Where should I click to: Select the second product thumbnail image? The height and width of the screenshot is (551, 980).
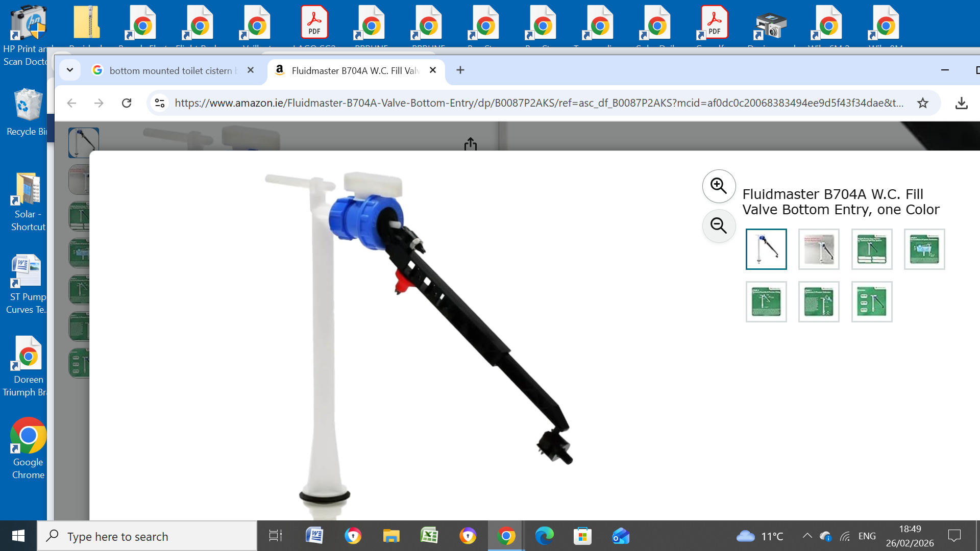point(819,249)
